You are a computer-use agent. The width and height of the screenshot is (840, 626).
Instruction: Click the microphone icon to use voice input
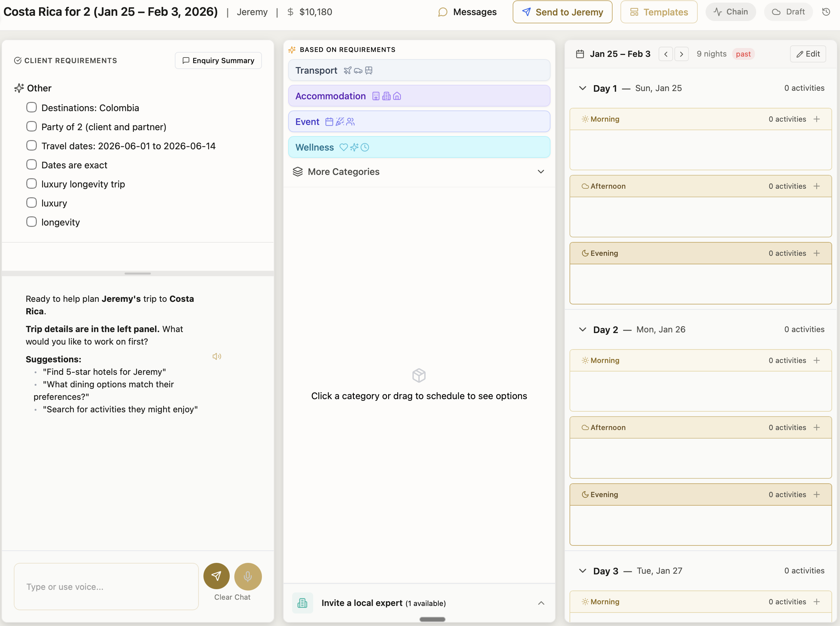point(248,576)
